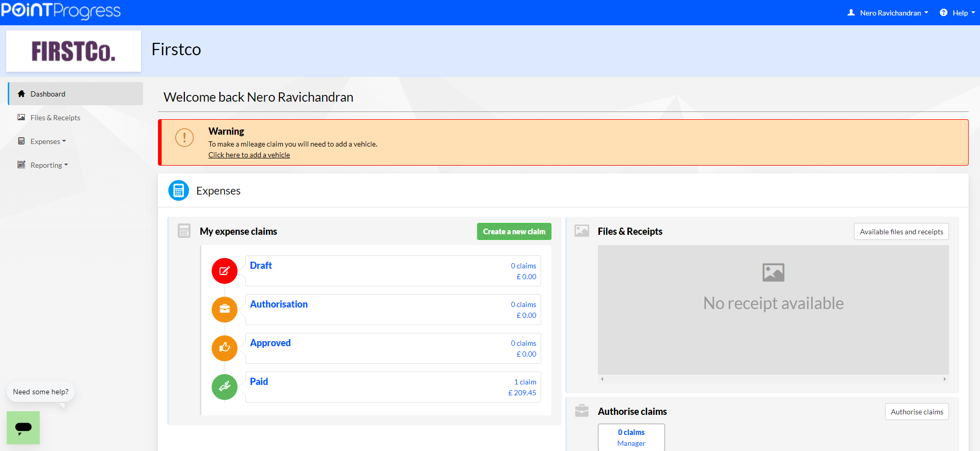This screenshot has height=451, width=980.
Task: Click the 'No receipt available' placeholder image icon
Action: point(773,272)
